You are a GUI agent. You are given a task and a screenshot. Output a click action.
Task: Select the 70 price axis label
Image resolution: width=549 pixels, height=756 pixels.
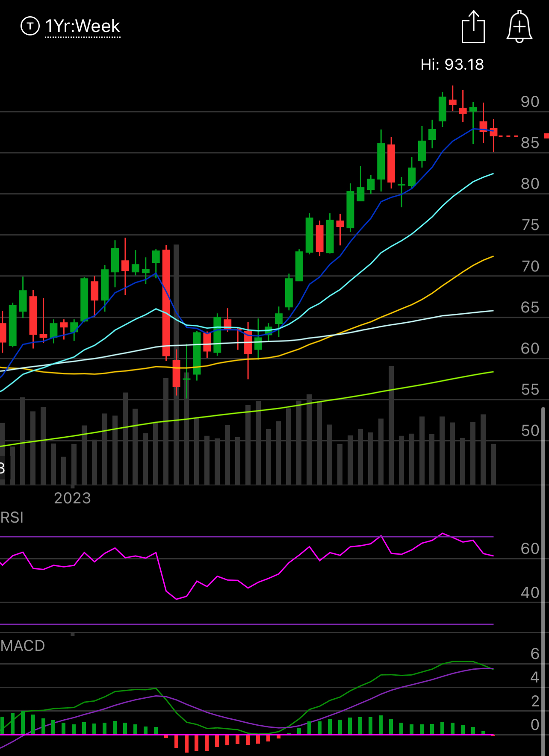(530, 266)
